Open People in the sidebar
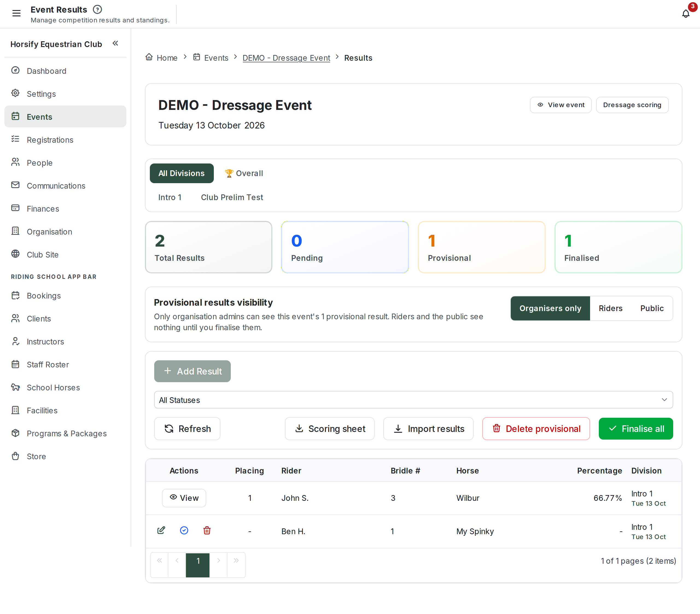The width and height of the screenshot is (700, 614). pyautogui.click(x=65, y=163)
